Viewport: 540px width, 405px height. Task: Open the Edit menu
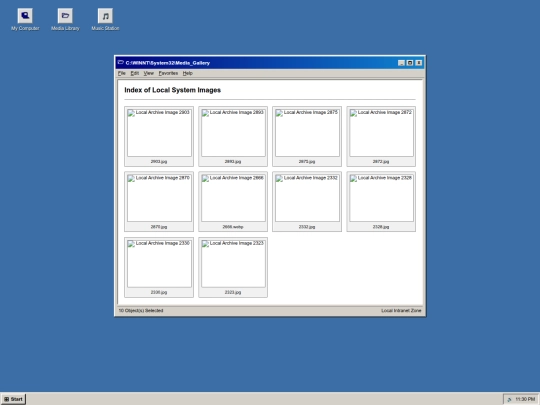click(135, 73)
